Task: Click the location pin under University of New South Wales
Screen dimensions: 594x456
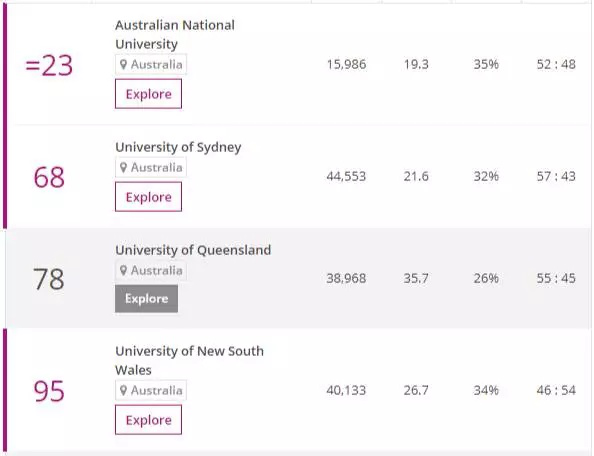Action: coord(123,390)
